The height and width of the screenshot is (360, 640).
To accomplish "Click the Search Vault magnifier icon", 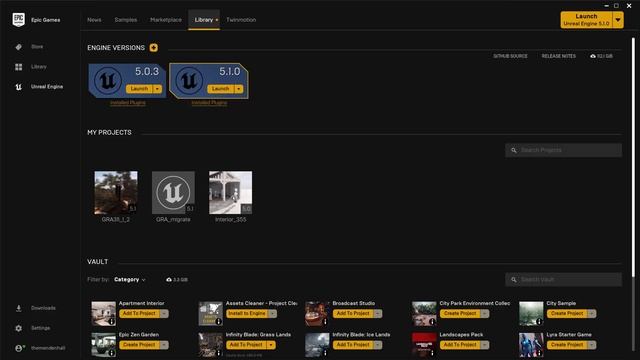I will 513,280.
